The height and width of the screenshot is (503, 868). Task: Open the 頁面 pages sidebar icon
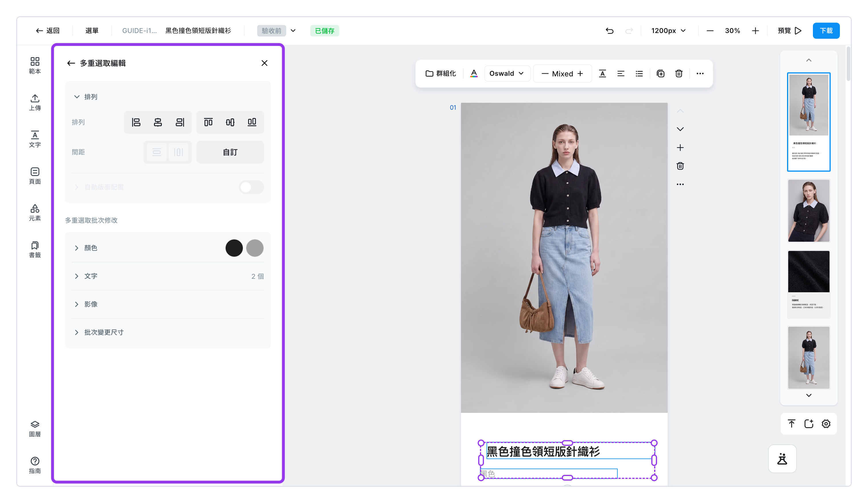(35, 176)
